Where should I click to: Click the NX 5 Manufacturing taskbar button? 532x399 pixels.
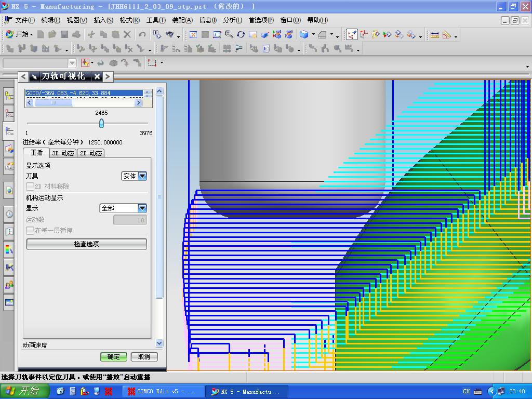click(x=247, y=392)
